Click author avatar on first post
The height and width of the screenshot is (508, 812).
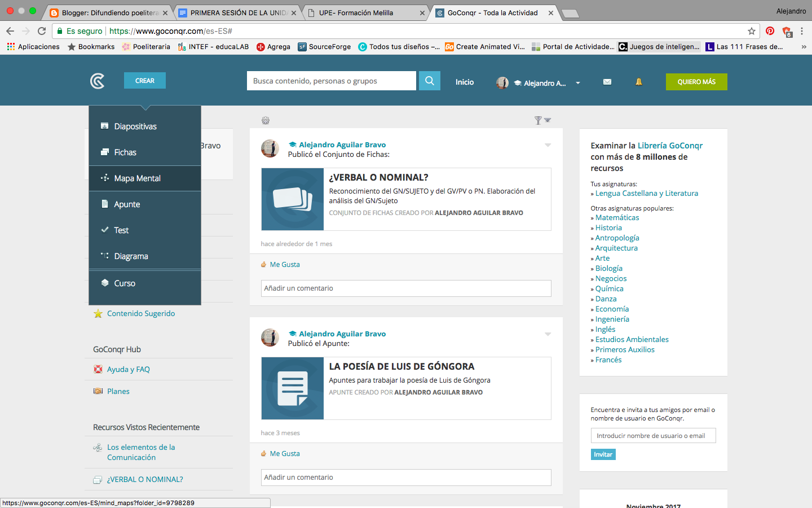[x=270, y=148]
